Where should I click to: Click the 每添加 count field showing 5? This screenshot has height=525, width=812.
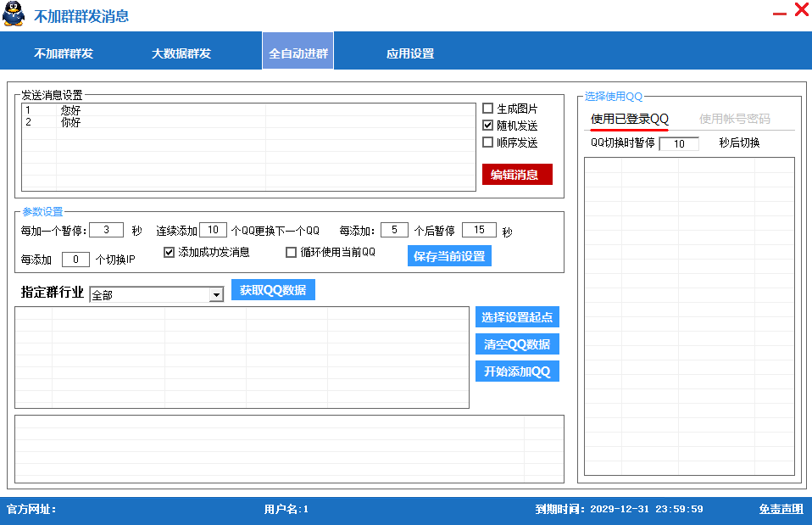[394, 230]
